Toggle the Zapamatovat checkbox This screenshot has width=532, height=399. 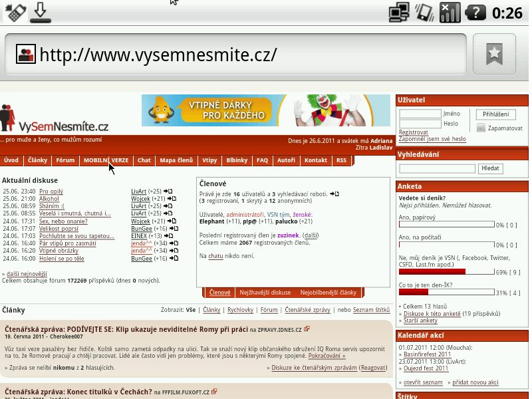click(x=481, y=128)
